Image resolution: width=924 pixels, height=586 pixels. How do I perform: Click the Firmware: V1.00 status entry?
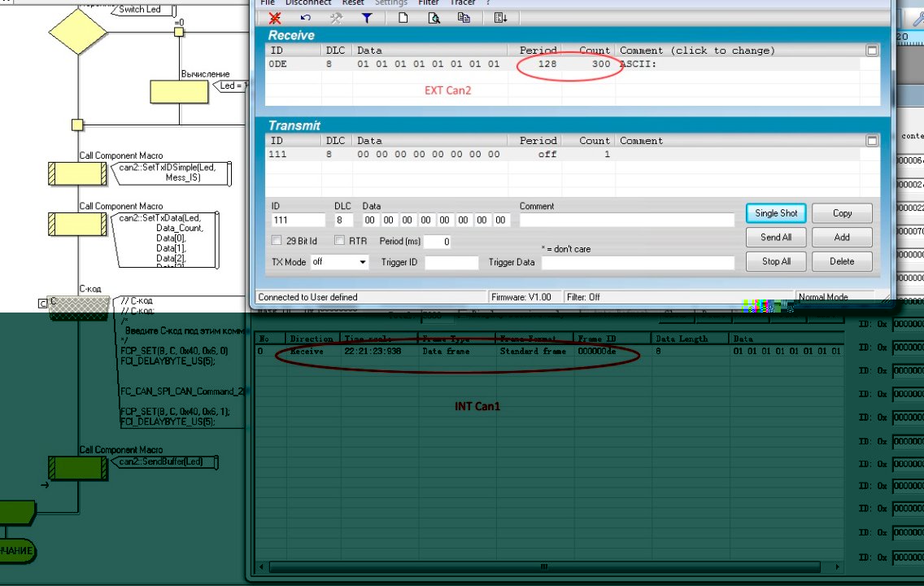521,297
